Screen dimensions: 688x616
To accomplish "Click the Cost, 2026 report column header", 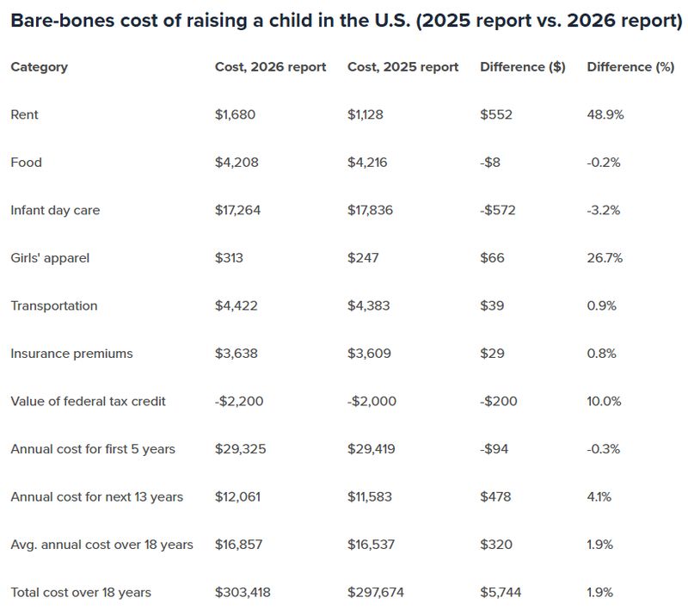I will pyautogui.click(x=270, y=67).
